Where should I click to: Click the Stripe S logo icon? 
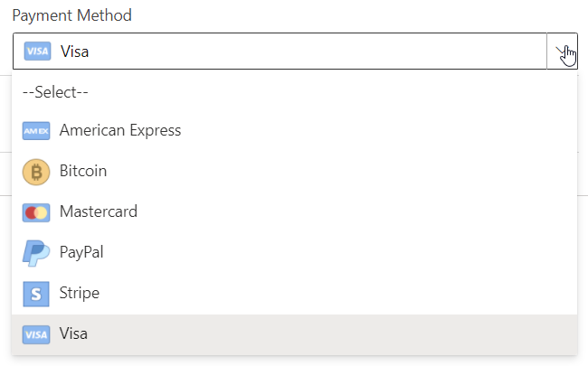36,294
